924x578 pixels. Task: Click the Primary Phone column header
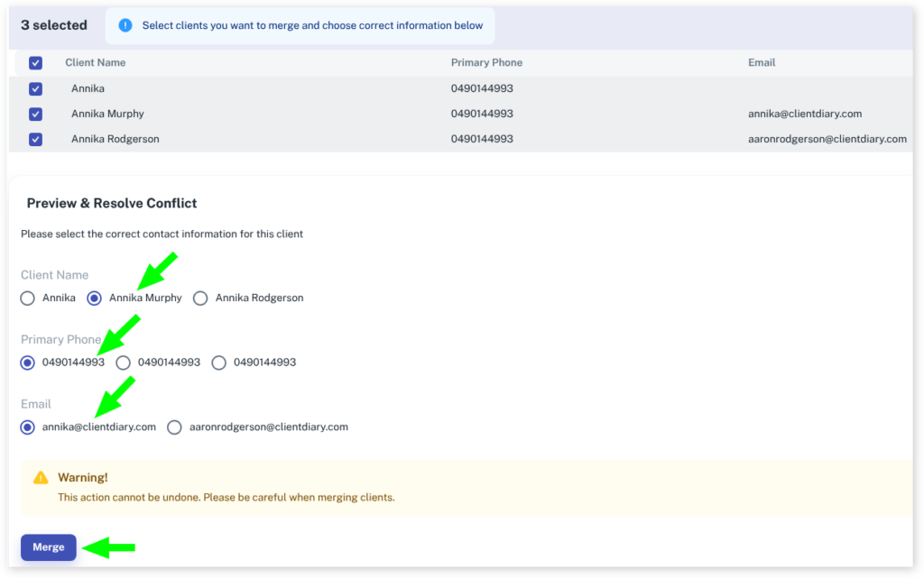coord(486,63)
